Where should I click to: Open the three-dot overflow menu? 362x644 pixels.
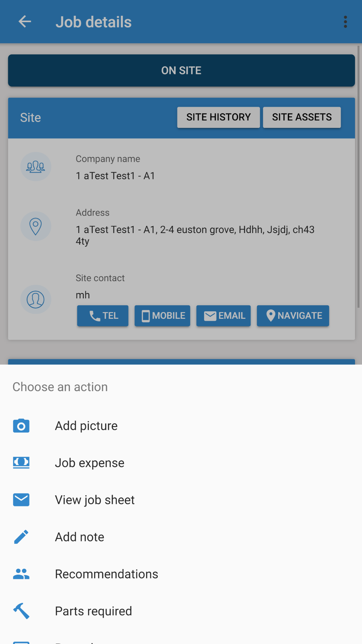345,22
